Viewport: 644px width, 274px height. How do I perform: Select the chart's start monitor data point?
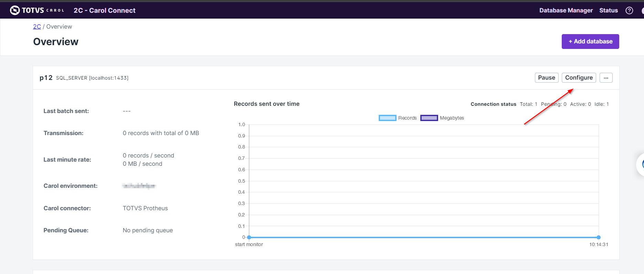249,237
